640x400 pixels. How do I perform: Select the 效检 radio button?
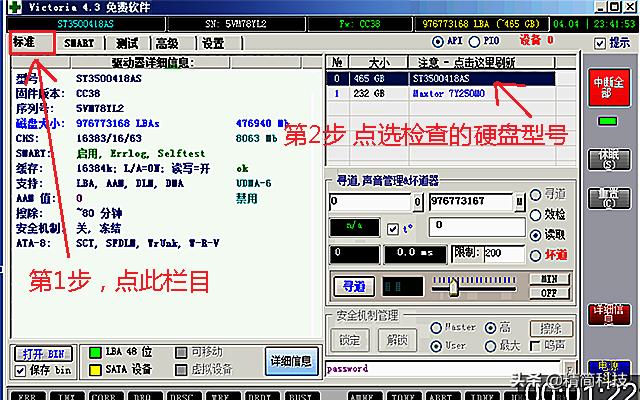click(536, 215)
